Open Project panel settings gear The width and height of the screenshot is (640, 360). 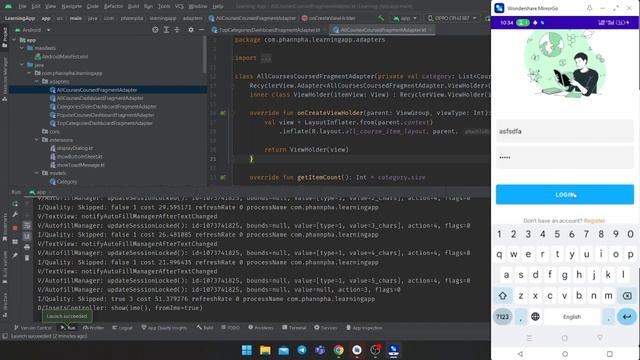191,30
